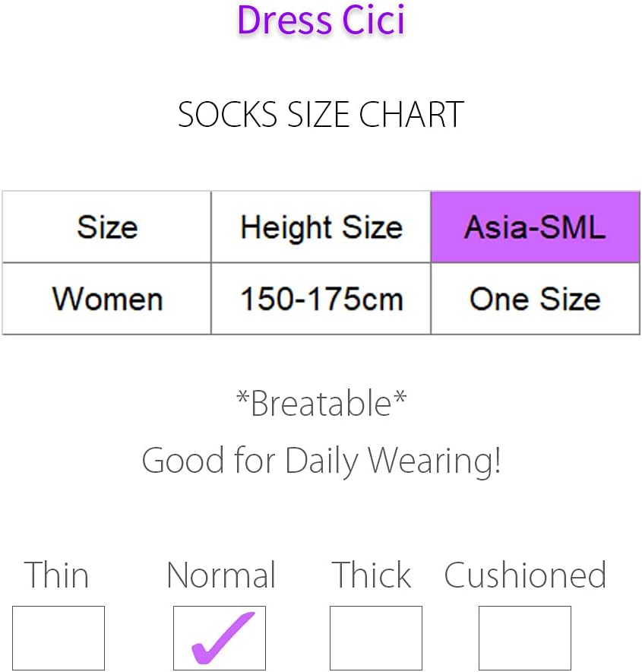Check the Thick checkbox
This screenshot has height=672, width=642.
375,638
